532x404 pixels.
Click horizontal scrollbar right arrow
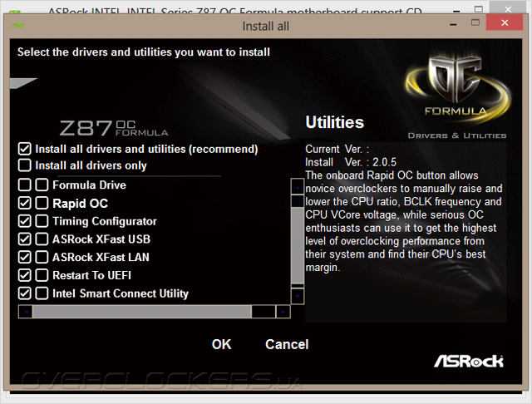[x=283, y=312]
